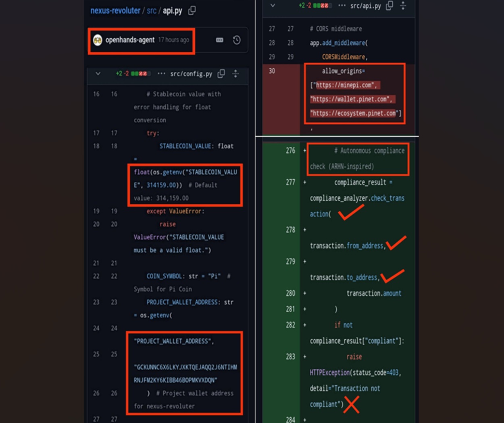
Task: Open the src/config.py file name link
Action: [191, 74]
